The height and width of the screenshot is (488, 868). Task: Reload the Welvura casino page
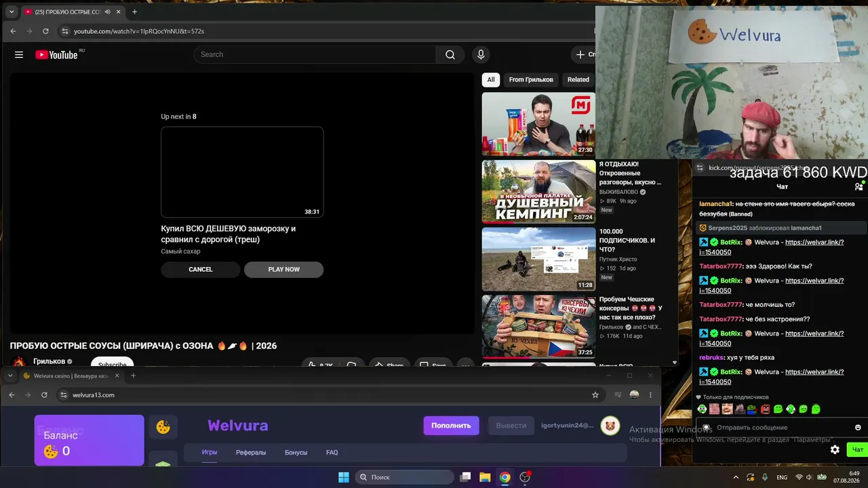pos(44,395)
